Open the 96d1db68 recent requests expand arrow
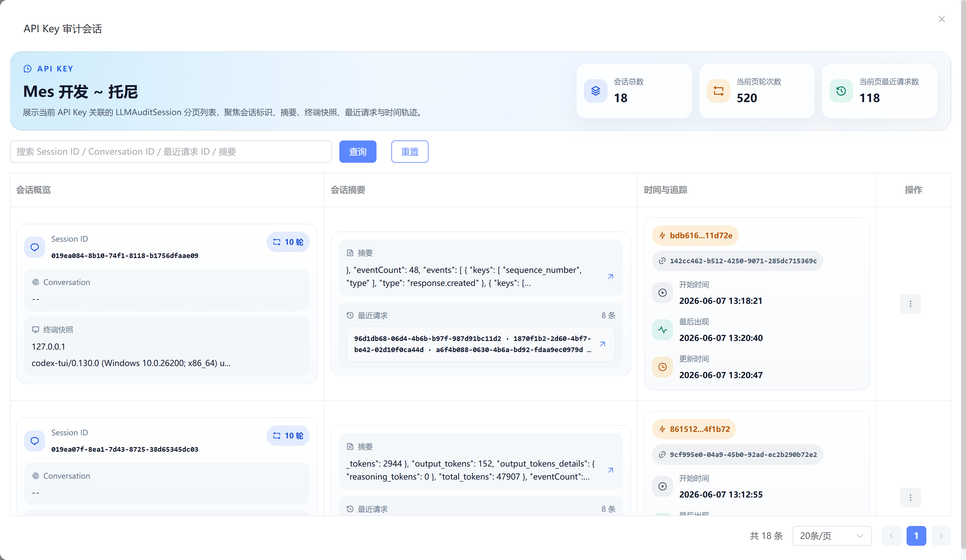Image resolution: width=966 pixels, height=560 pixels. tap(603, 344)
